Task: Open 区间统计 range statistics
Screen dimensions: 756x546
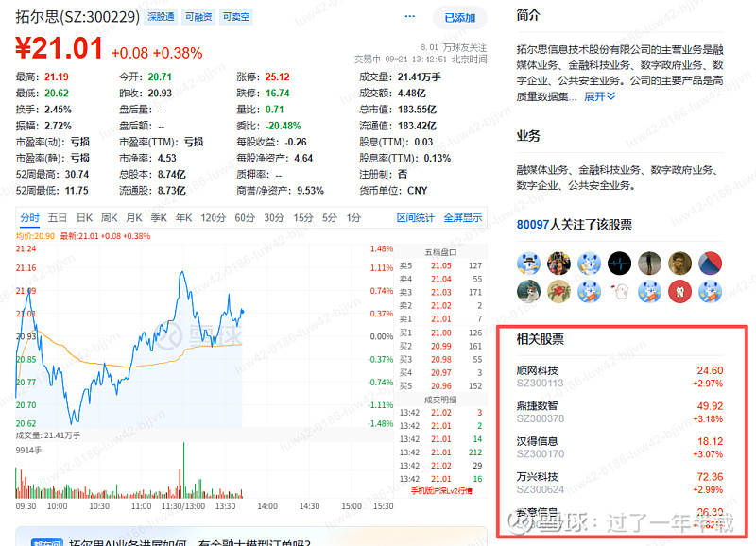Action: tap(415, 218)
